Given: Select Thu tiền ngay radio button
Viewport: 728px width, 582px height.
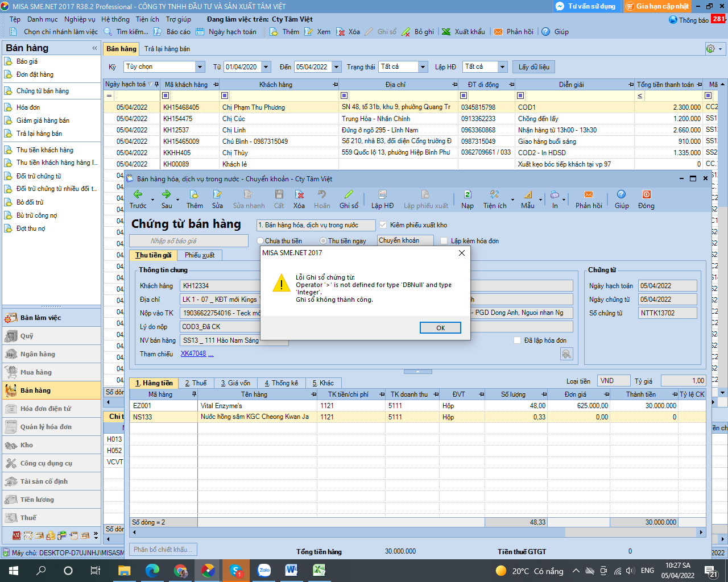Looking at the screenshot, I should pyautogui.click(x=323, y=241).
